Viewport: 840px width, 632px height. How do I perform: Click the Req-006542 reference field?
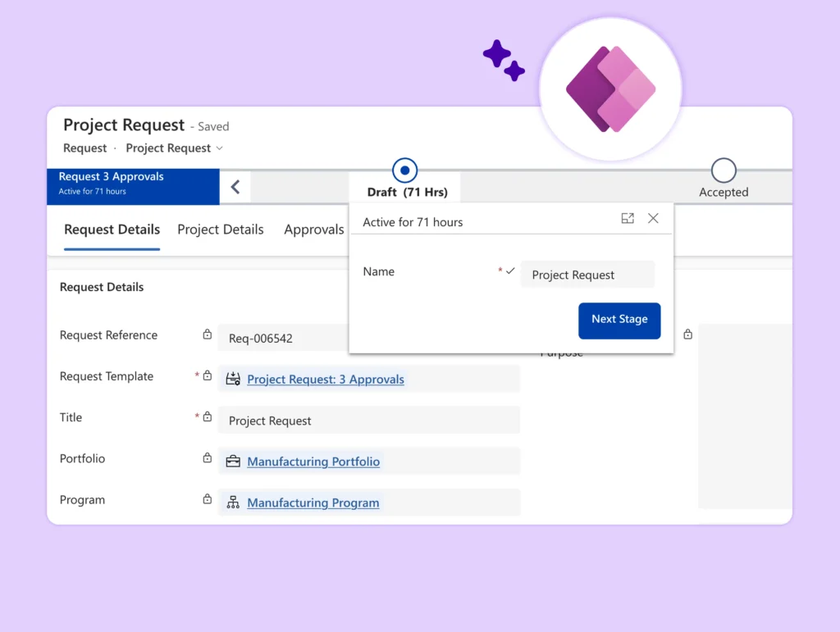(x=283, y=338)
